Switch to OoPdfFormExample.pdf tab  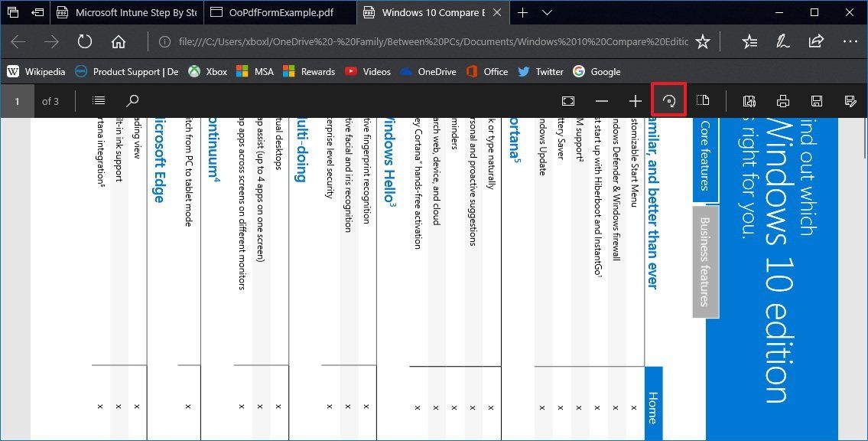[x=280, y=13]
